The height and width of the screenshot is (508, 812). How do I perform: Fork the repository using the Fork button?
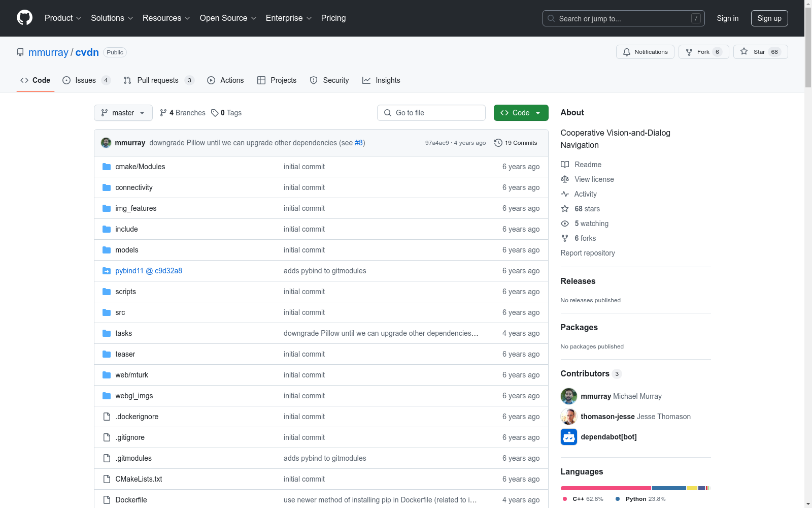click(x=703, y=52)
